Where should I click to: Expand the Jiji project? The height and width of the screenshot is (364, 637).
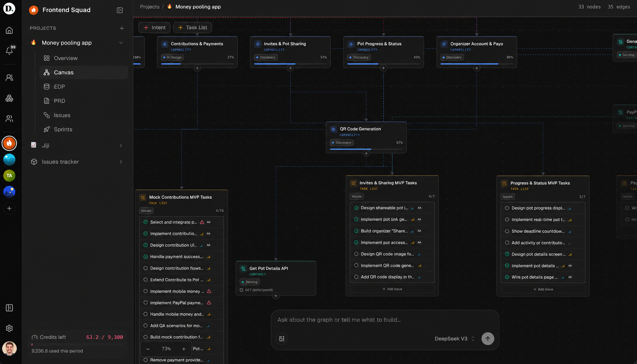click(121, 146)
